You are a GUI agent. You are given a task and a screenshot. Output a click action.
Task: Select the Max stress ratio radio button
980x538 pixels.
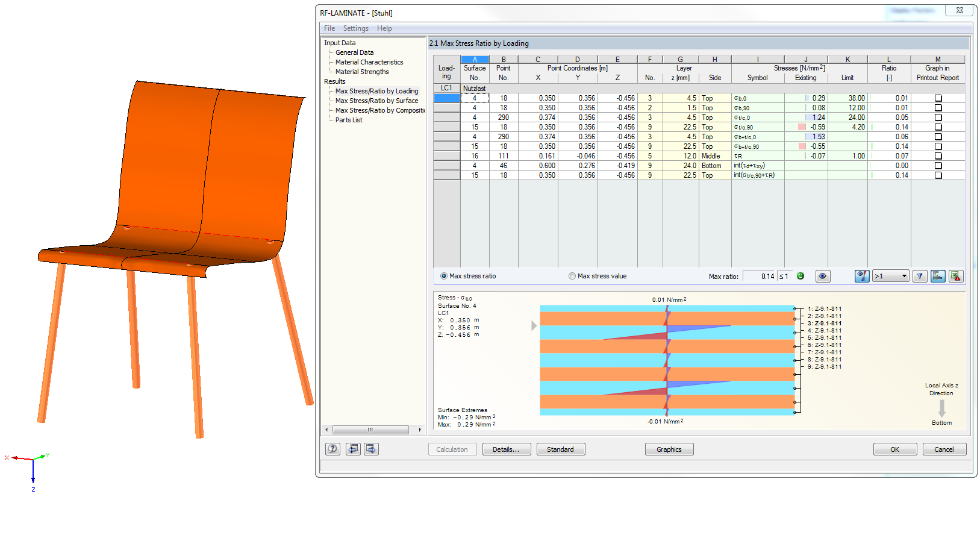tap(444, 276)
